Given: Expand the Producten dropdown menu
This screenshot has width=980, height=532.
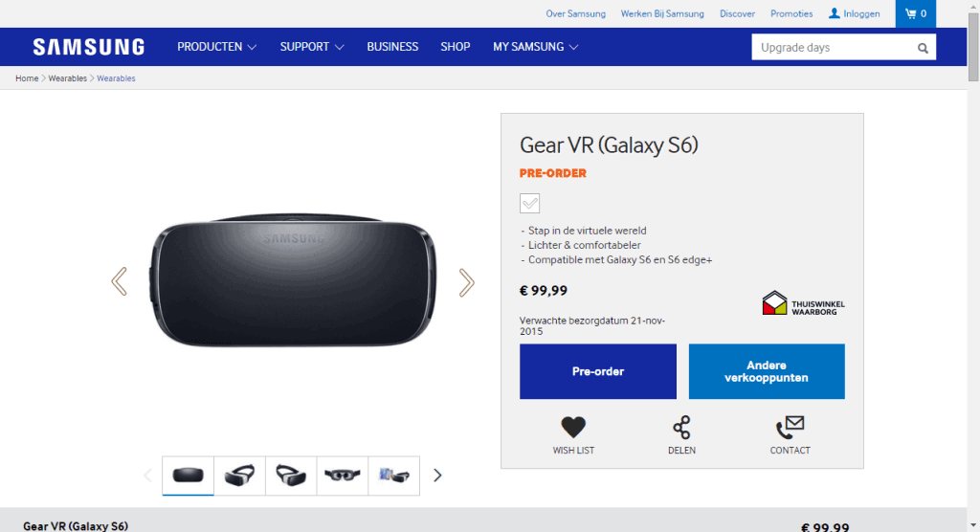Looking at the screenshot, I should (x=216, y=47).
